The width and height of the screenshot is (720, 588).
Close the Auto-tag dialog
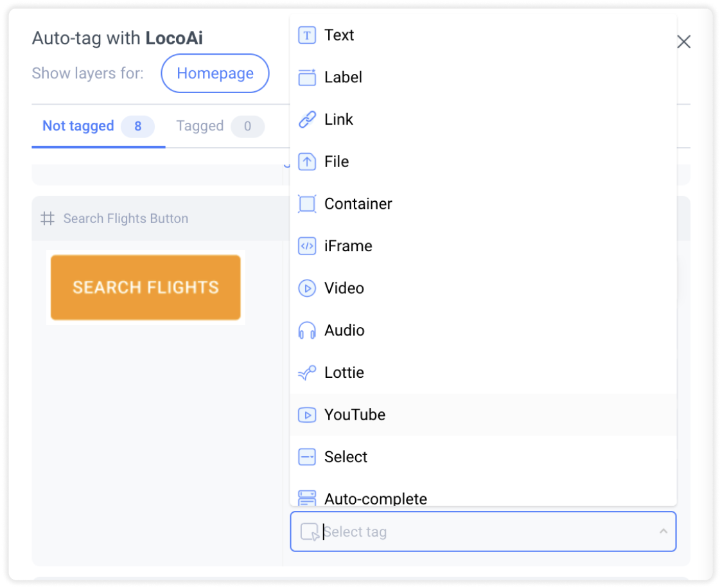pyautogui.click(x=684, y=42)
